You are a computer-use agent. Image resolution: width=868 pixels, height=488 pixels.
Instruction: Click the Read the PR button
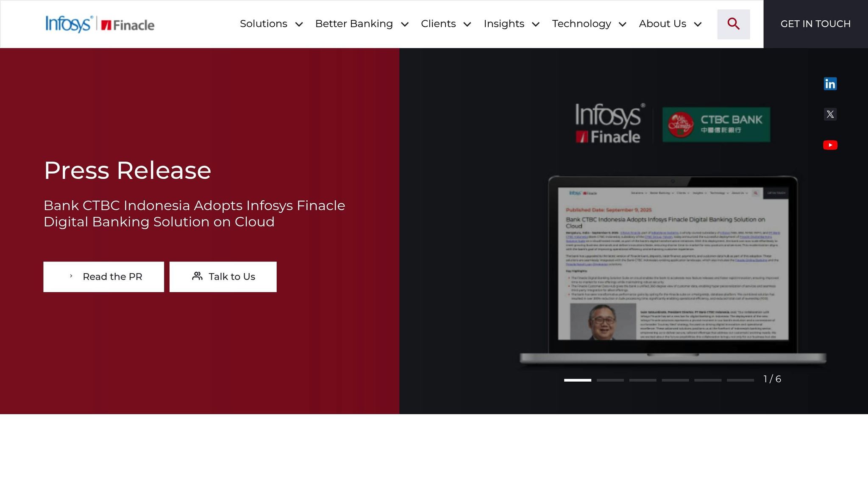103,277
